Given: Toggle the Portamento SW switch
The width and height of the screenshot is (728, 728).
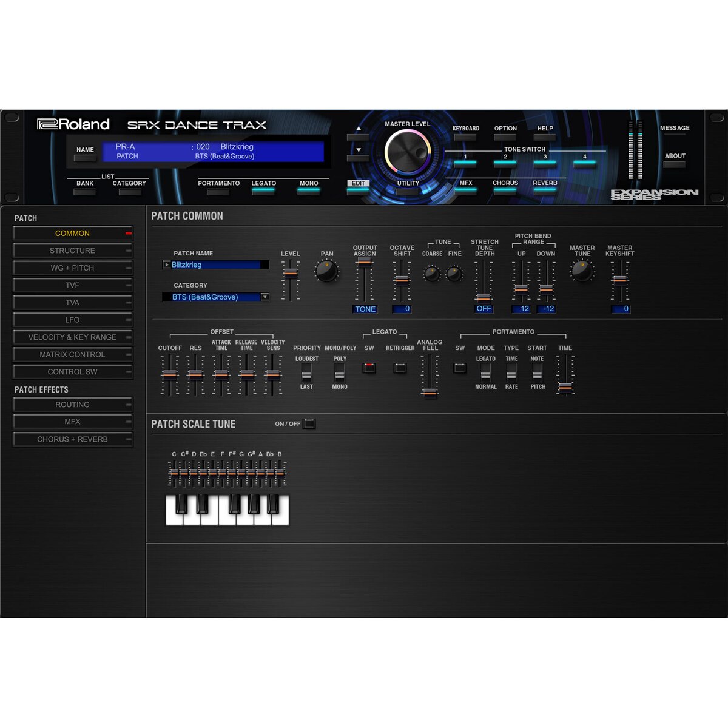Looking at the screenshot, I should click(460, 368).
